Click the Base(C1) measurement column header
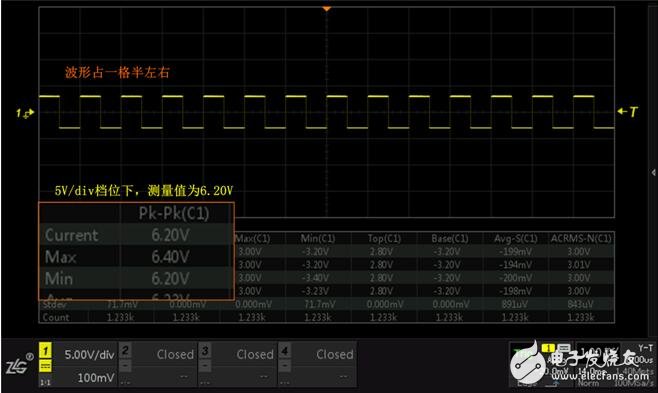The width and height of the screenshot is (658, 393). tap(449, 239)
